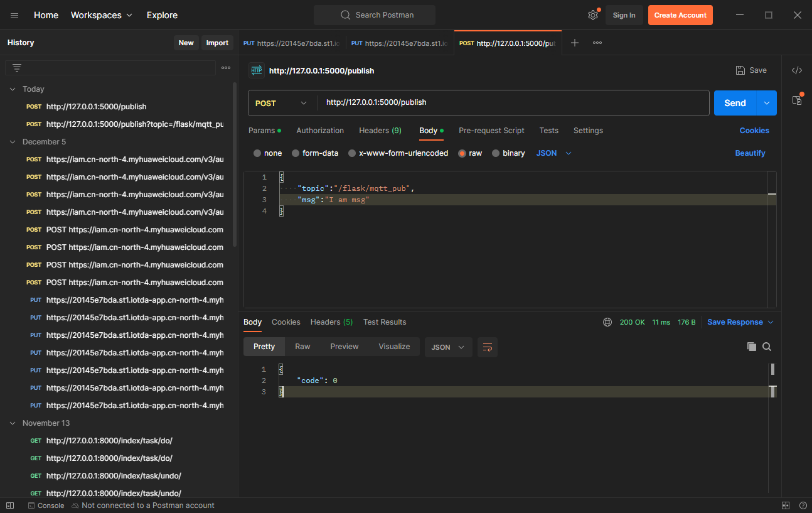Click the HTTP request type icon
This screenshot has height=513, width=812.
(x=256, y=70)
